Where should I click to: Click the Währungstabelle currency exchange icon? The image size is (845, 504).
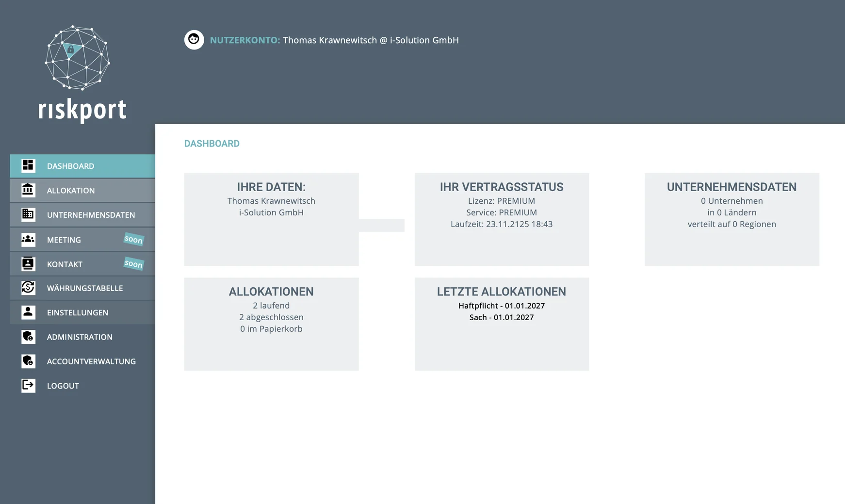[x=28, y=288]
